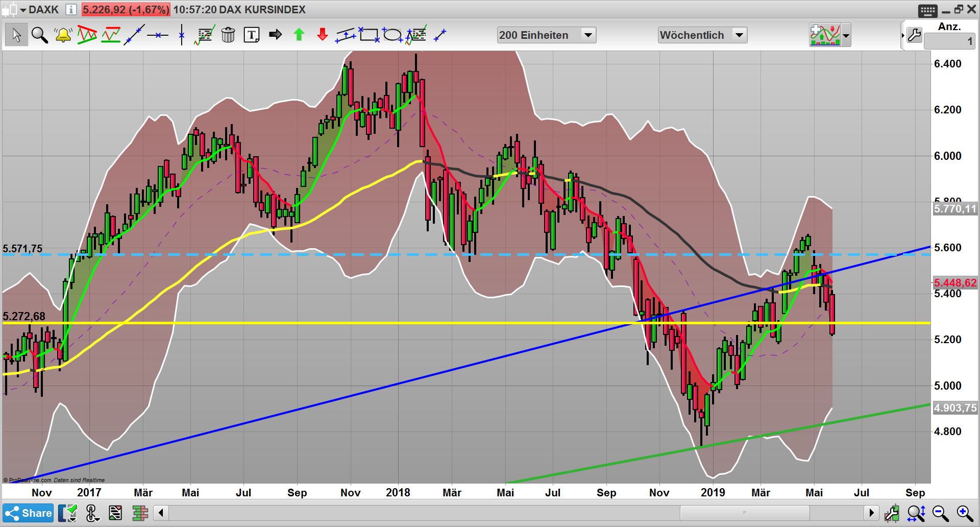This screenshot has height=527, width=980.
Task: Click the red down arrow marker tool
Action: [x=322, y=35]
